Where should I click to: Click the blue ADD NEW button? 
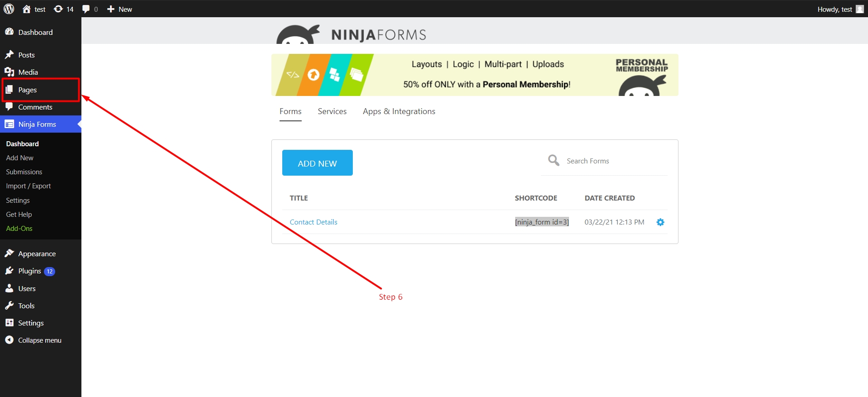coord(318,163)
